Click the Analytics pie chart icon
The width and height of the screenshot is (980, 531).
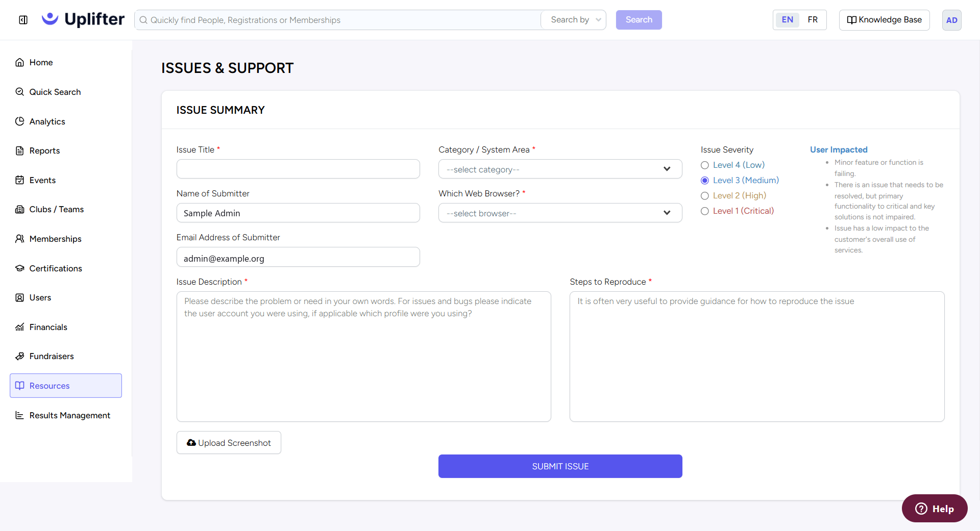(x=20, y=121)
